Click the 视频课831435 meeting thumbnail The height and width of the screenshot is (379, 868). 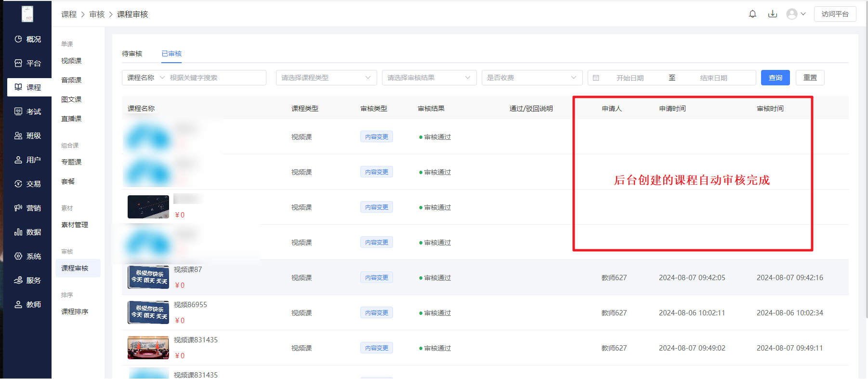(x=148, y=348)
